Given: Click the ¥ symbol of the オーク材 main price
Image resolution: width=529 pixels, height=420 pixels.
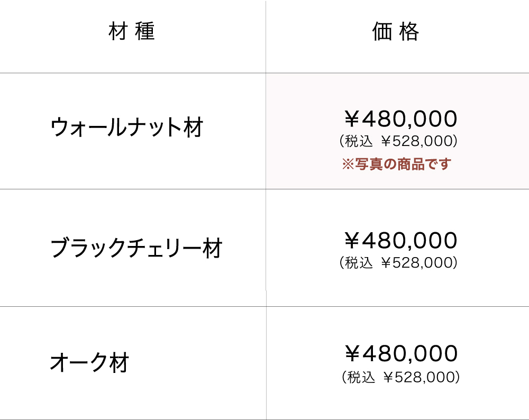Looking at the screenshot, I should pos(352,353).
